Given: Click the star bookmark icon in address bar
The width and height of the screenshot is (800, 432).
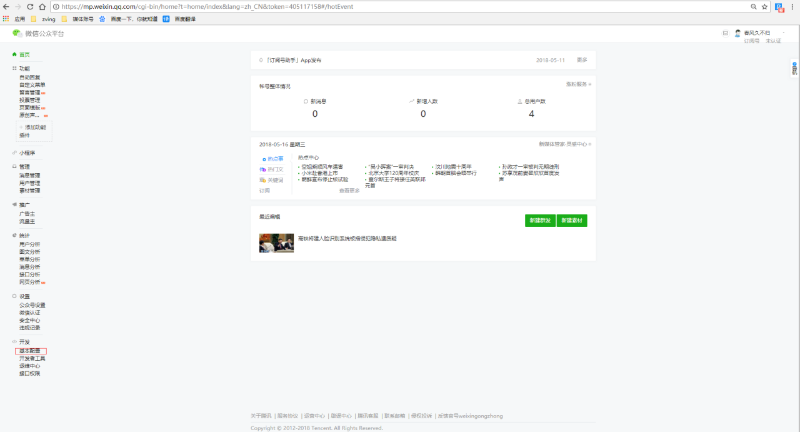Looking at the screenshot, I should pyautogui.click(x=764, y=7).
